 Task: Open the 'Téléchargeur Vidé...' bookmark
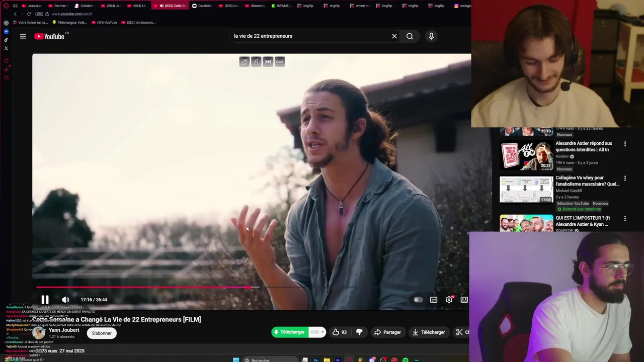coord(69,23)
